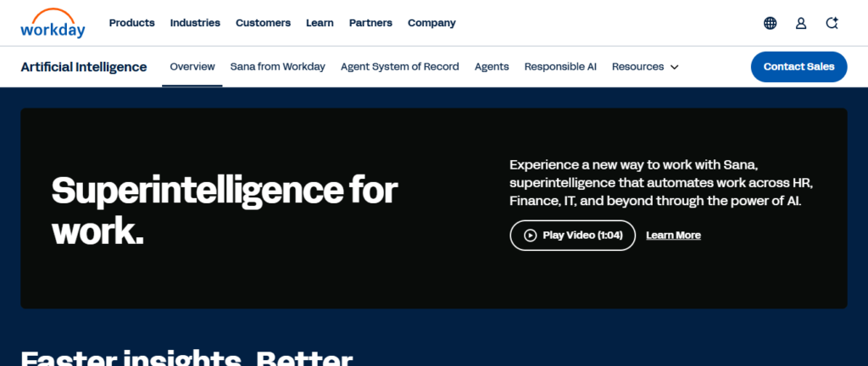Click the Artificial Intelligence heading
The height and width of the screenshot is (366, 868).
coord(84,67)
